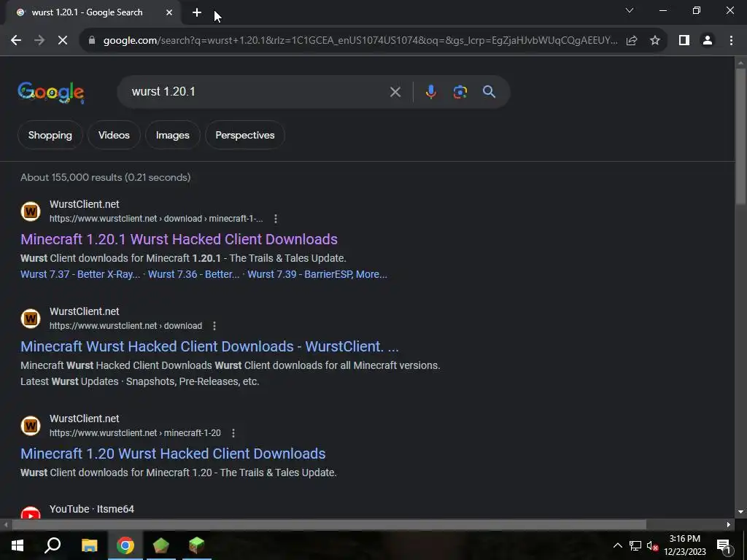Open options for minecraft-1-20 result
747x560 pixels.
[233, 433]
